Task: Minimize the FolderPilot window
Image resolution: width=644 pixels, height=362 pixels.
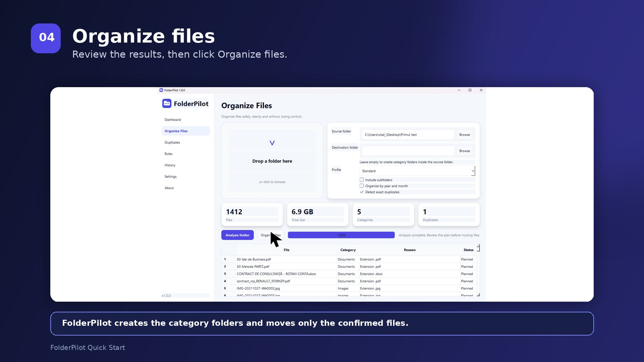Action: click(459, 90)
